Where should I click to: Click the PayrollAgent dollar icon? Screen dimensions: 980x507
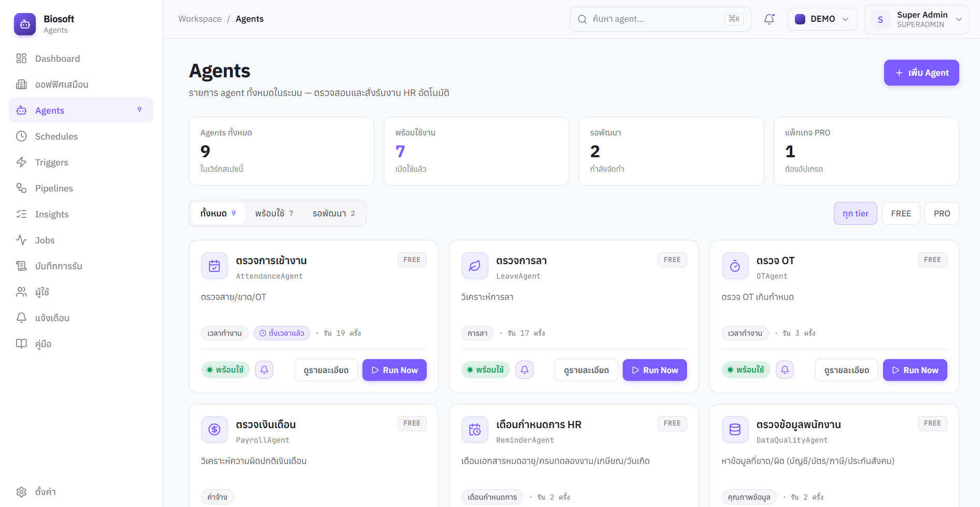[x=215, y=430]
